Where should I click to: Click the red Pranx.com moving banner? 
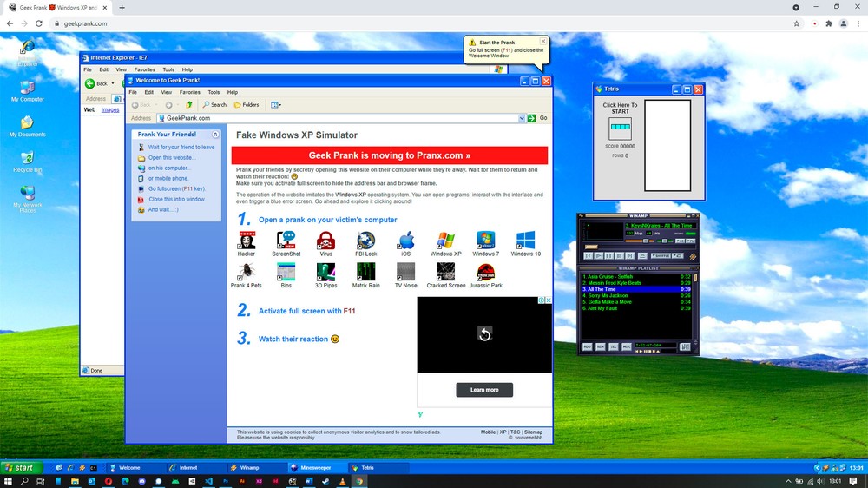coord(389,155)
